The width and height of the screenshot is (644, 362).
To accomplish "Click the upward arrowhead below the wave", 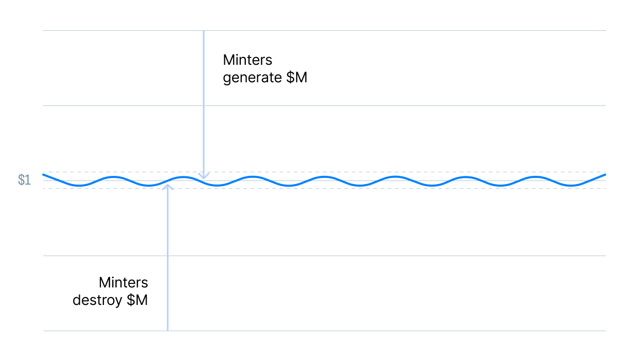I will [x=168, y=187].
